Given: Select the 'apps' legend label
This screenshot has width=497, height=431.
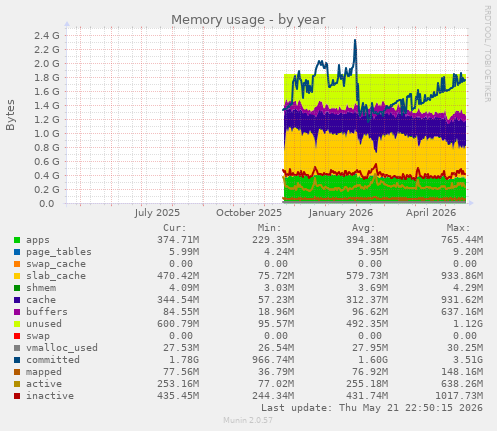Looking at the screenshot, I should pyautogui.click(x=38, y=240).
